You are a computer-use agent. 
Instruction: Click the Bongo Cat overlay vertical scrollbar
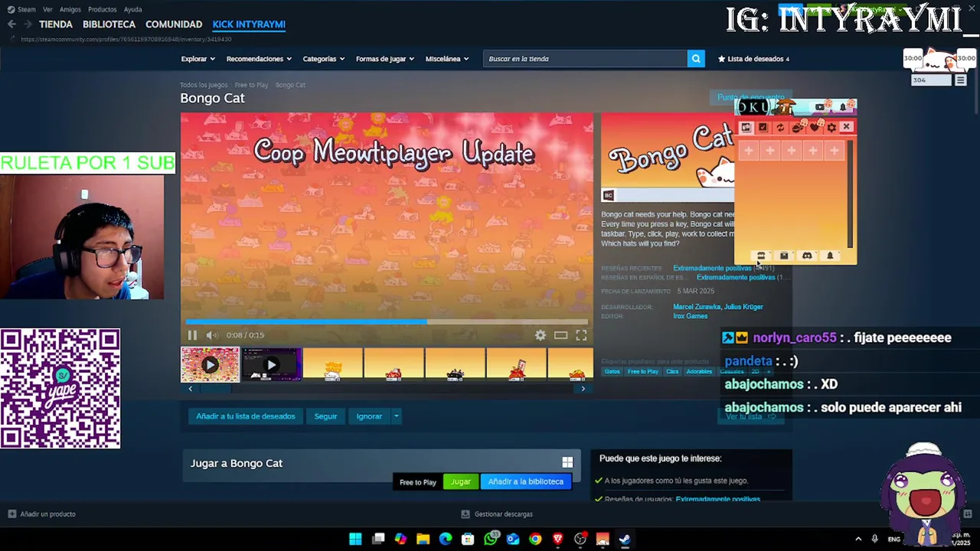[849, 195]
